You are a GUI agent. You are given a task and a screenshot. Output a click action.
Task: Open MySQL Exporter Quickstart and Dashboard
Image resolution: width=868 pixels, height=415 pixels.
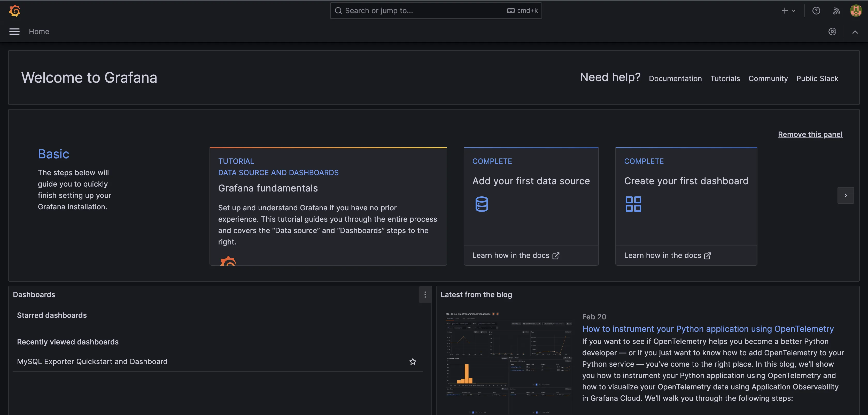point(92,362)
